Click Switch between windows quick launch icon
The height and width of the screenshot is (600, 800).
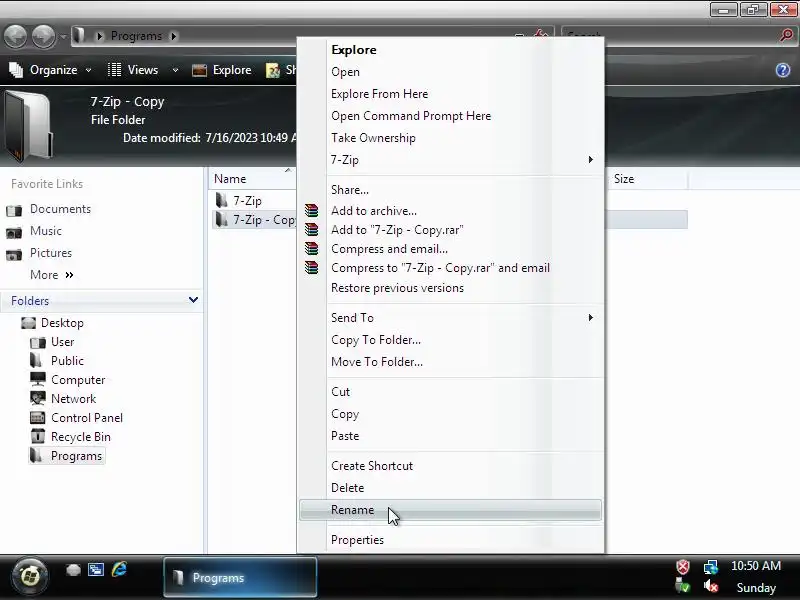tap(96, 569)
